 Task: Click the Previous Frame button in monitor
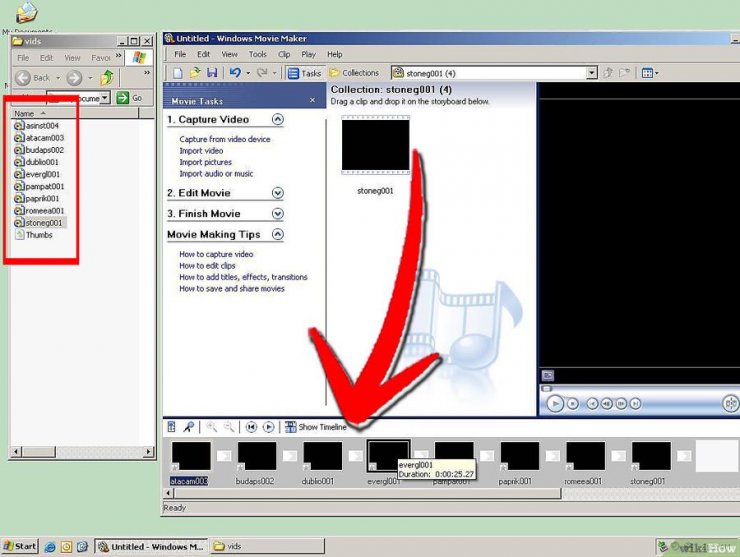tap(607, 404)
